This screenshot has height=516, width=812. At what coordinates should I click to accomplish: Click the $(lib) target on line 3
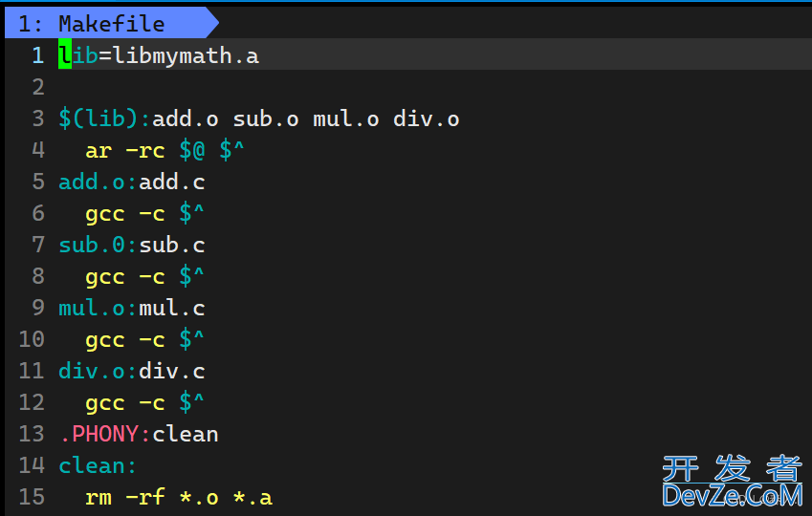tap(103, 118)
